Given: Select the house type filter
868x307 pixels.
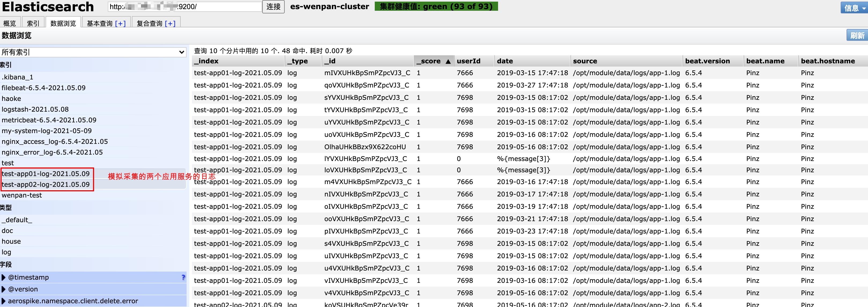Looking at the screenshot, I should coord(93,242).
